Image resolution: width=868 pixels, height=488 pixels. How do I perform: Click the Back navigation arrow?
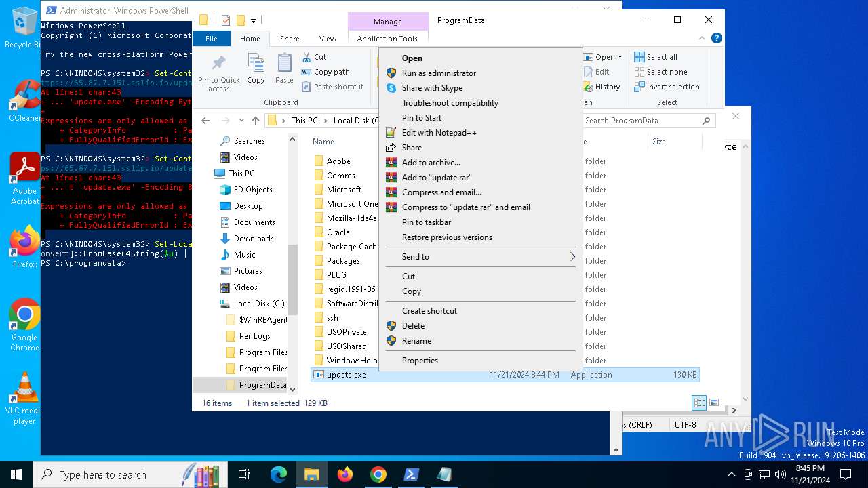(206, 121)
